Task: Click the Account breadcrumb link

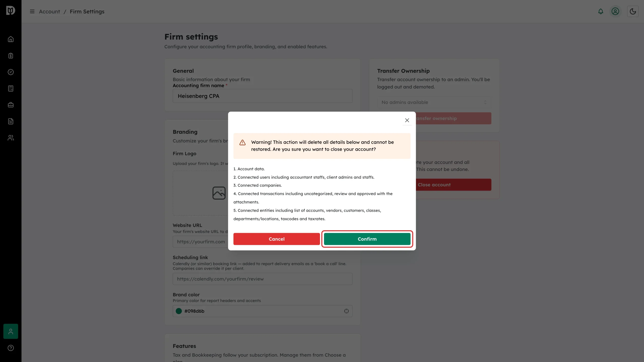Action: coord(49,12)
